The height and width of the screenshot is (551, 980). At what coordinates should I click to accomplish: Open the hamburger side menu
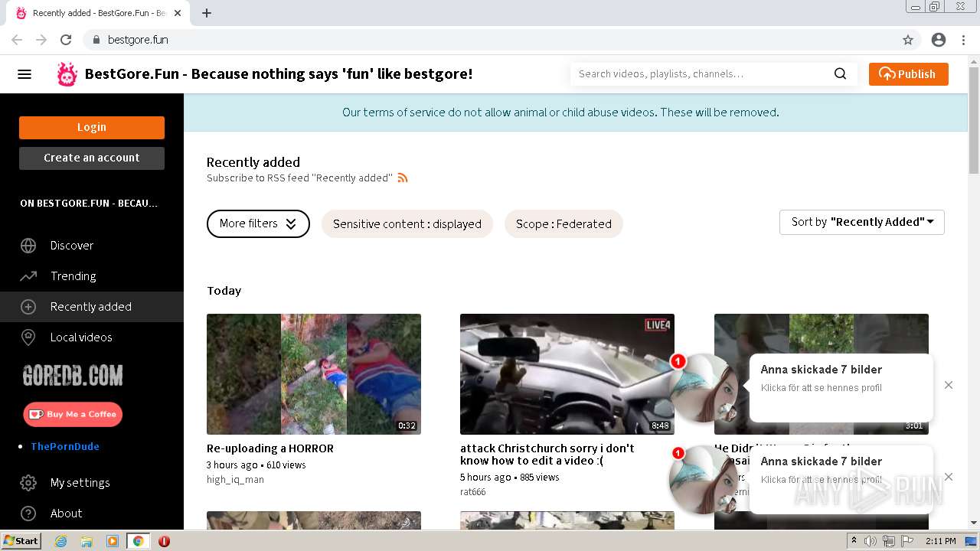pos(24,74)
